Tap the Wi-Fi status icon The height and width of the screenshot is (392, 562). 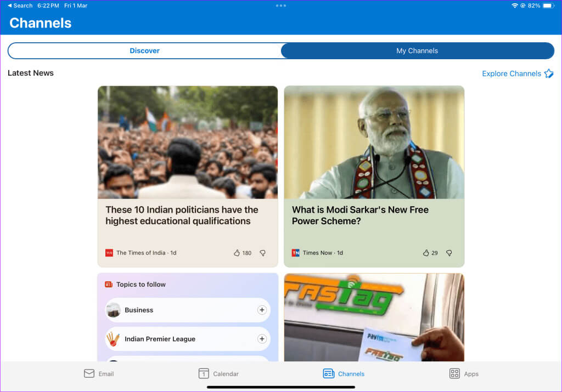(x=515, y=5)
